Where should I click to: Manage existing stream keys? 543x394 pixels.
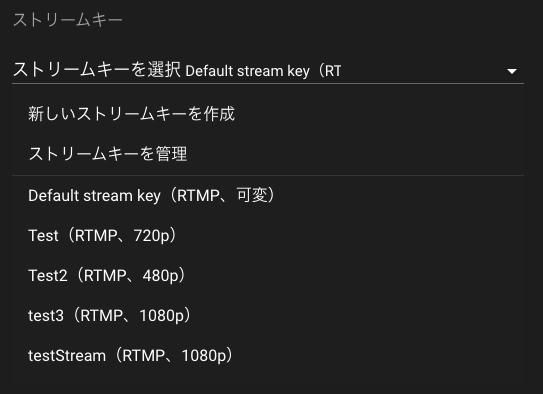pyautogui.click(x=268, y=154)
